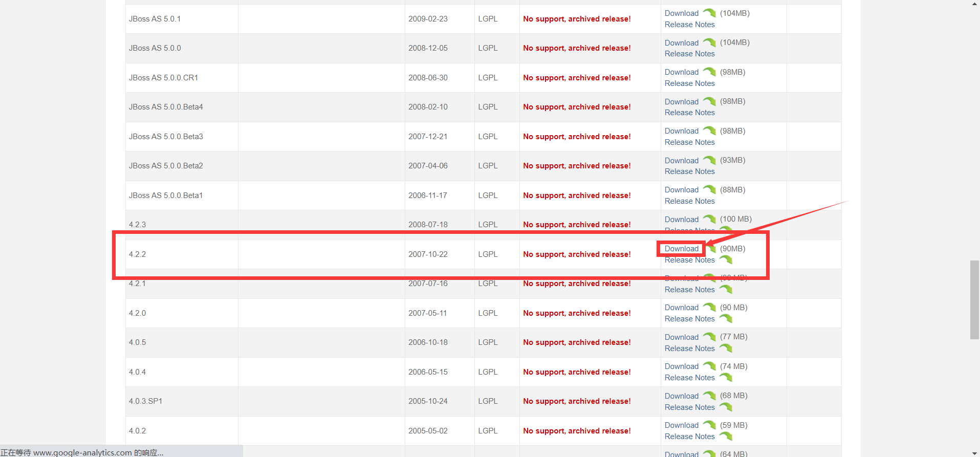This screenshot has height=457, width=980.
Task: Click the green arrow icon in the 5.0.0.Beta3 row
Action: [709, 130]
